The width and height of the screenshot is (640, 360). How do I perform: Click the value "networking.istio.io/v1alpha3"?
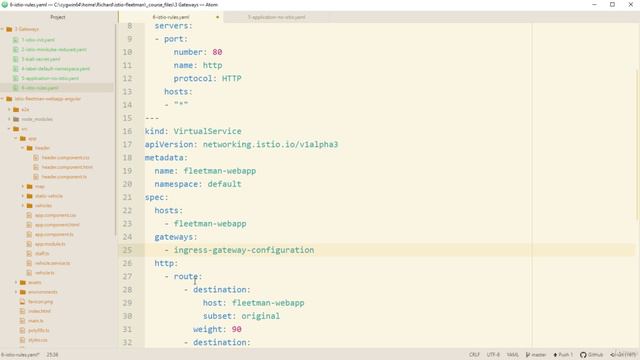click(x=271, y=144)
